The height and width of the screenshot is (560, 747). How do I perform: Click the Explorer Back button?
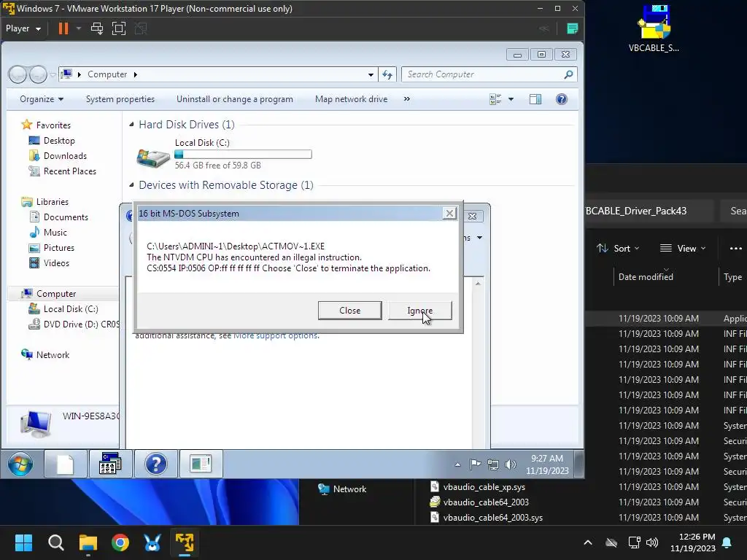point(18,74)
